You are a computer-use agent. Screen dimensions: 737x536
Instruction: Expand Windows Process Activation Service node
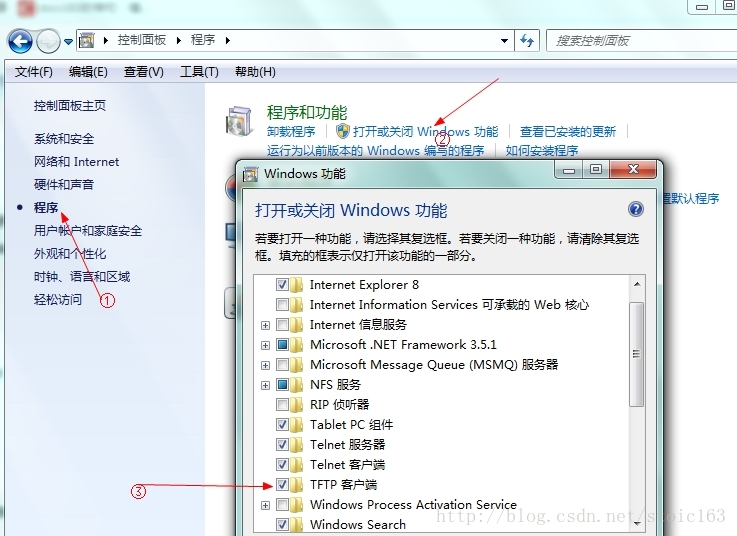click(x=265, y=505)
